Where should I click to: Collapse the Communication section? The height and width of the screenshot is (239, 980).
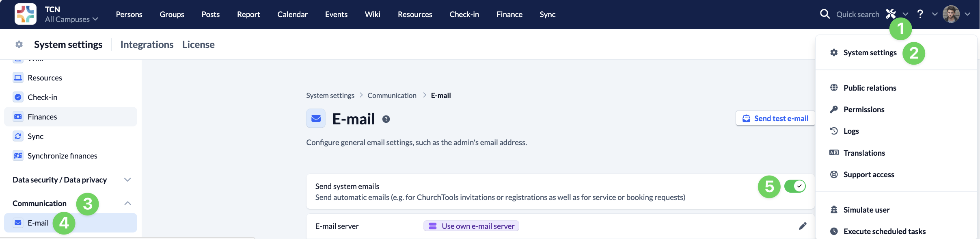pyautogui.click(x=127, y=203)
